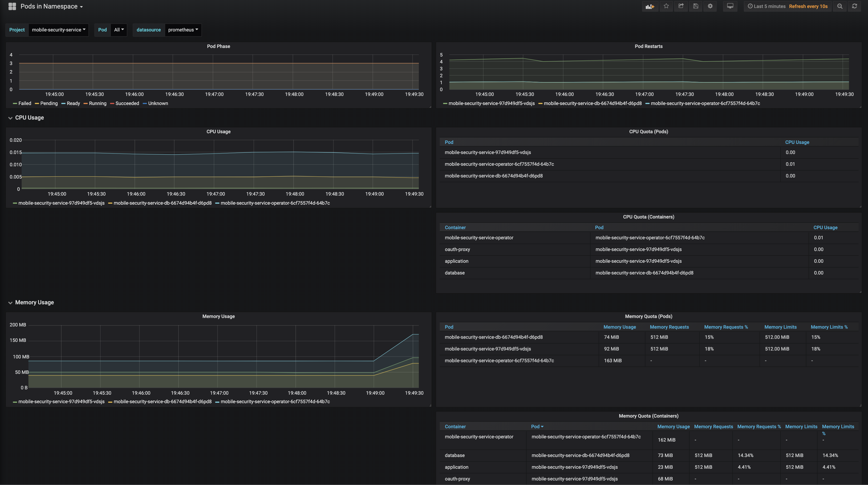868x485 pixels.
Task: Click the Add panel icon
Action: (650, 6)
